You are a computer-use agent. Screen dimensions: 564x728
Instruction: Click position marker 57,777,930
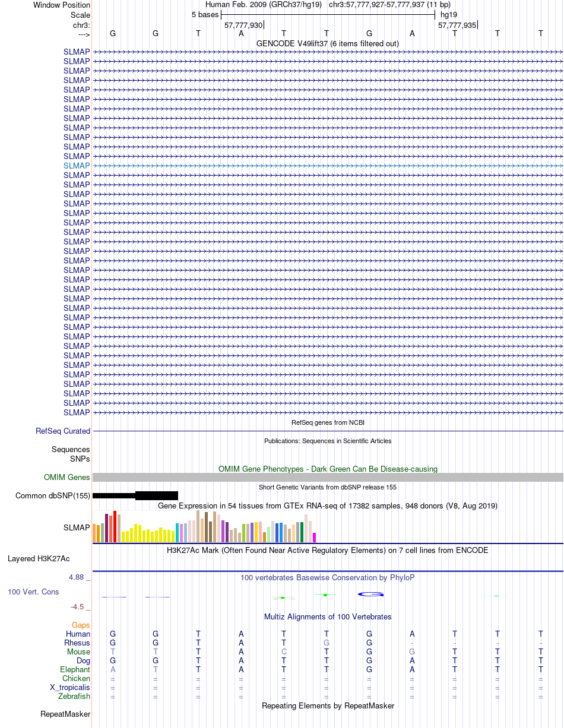point(243,25)
